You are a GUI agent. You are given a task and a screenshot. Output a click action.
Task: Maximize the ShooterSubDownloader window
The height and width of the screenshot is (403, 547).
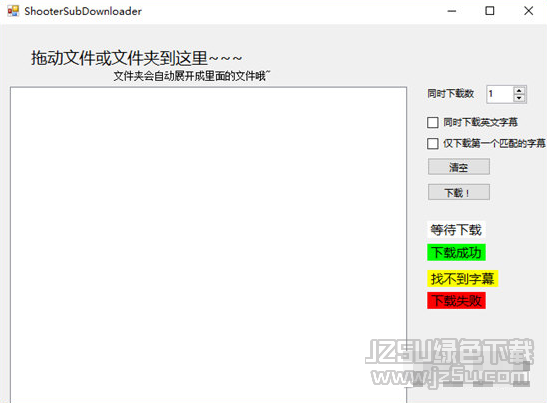coord(490,11)
